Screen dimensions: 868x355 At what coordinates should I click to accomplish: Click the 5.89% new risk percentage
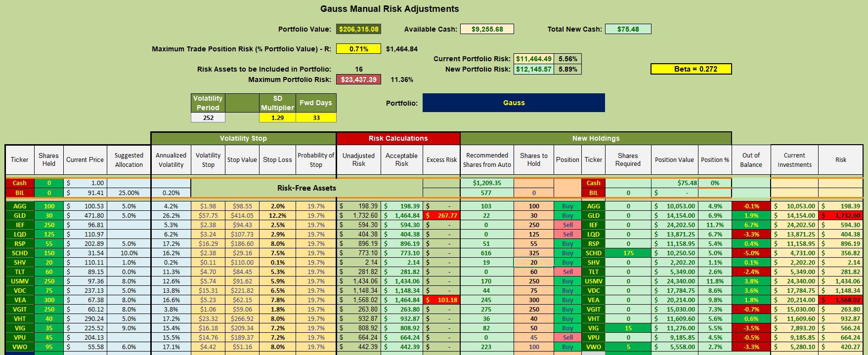(567, 69)
